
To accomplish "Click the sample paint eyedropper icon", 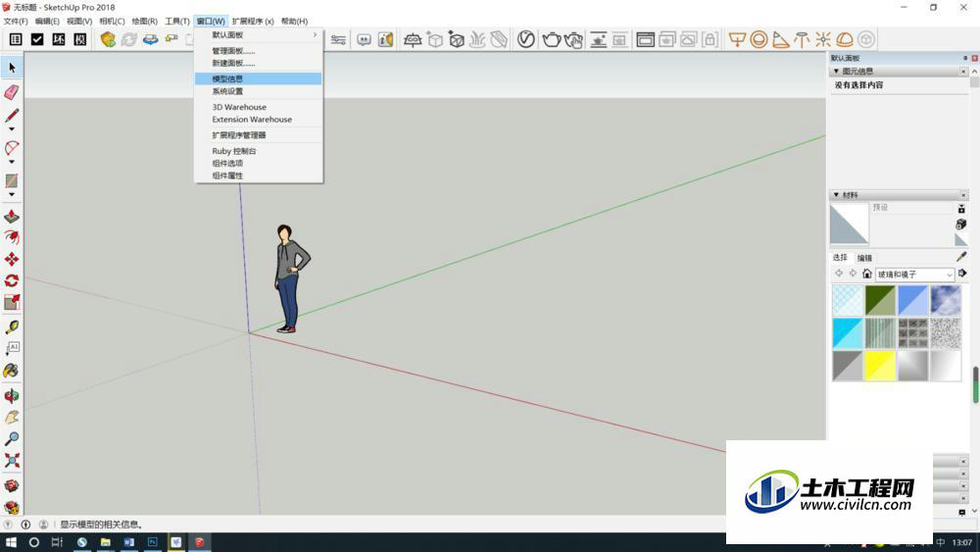I will (x=961, y=257).
